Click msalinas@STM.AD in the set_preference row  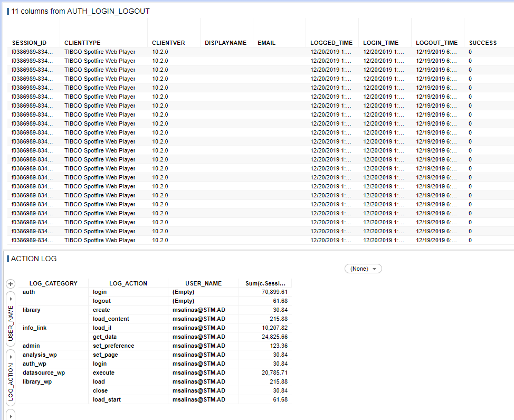coord(198,346)
